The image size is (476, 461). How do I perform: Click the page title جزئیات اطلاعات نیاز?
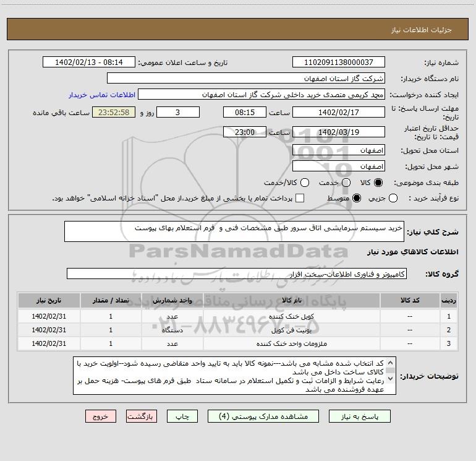(422, 30)
